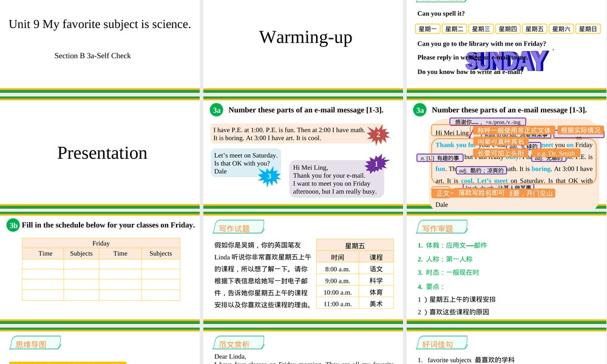Viewport: 607px width, 364px height.
Task: Select 'Can you go to the library' sentence
Action: pos(481,44)
